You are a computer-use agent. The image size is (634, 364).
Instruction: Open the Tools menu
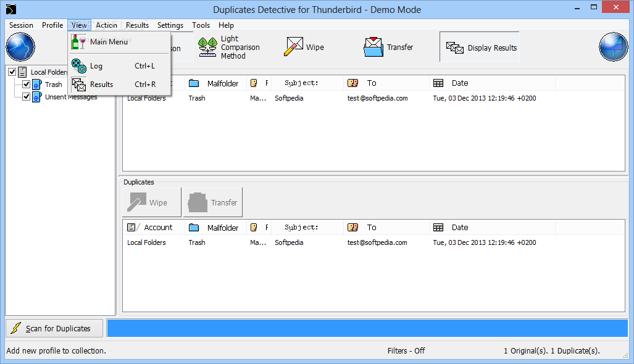(201, 25)
